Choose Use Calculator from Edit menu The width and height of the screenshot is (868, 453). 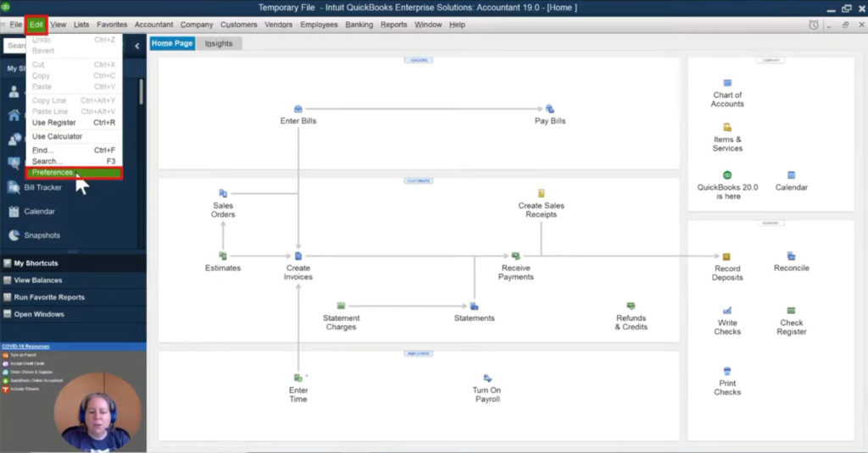(x=57, y=136)
